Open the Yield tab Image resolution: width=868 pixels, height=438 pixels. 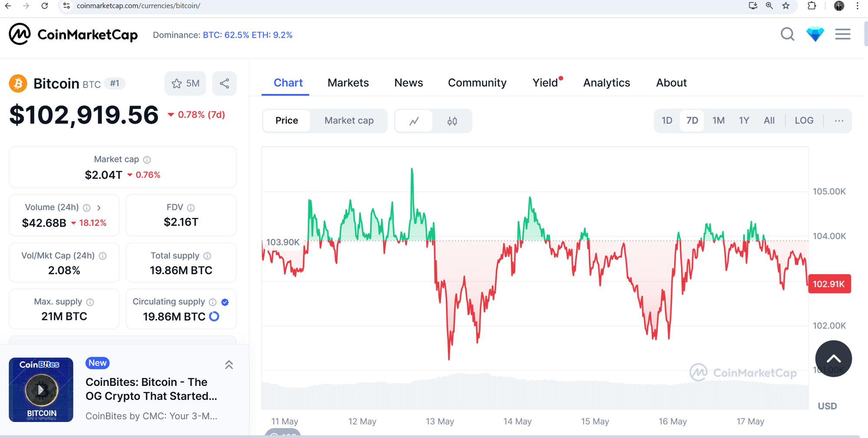coord(546,83)
